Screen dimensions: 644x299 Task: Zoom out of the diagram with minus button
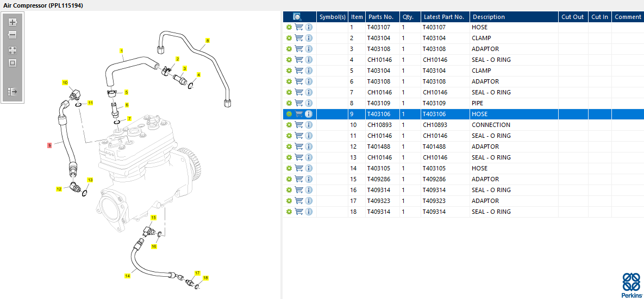pos(12,35)
